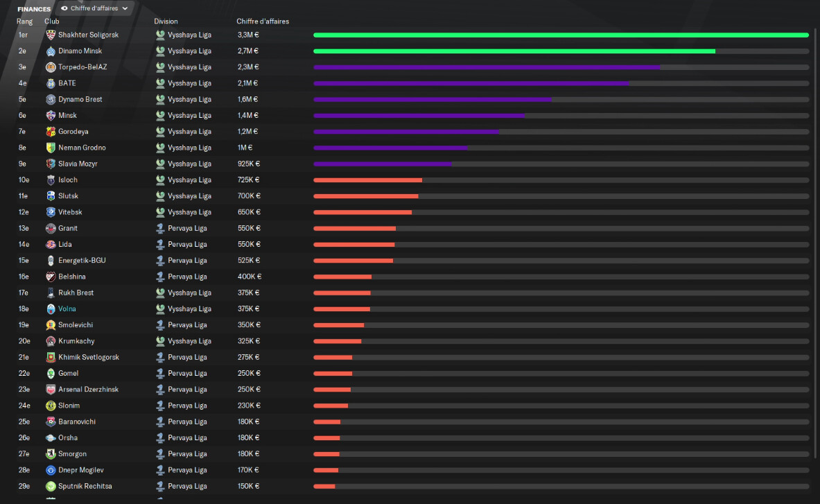Click the 170K € value for Dnepr Mogilev

[248, 470]
